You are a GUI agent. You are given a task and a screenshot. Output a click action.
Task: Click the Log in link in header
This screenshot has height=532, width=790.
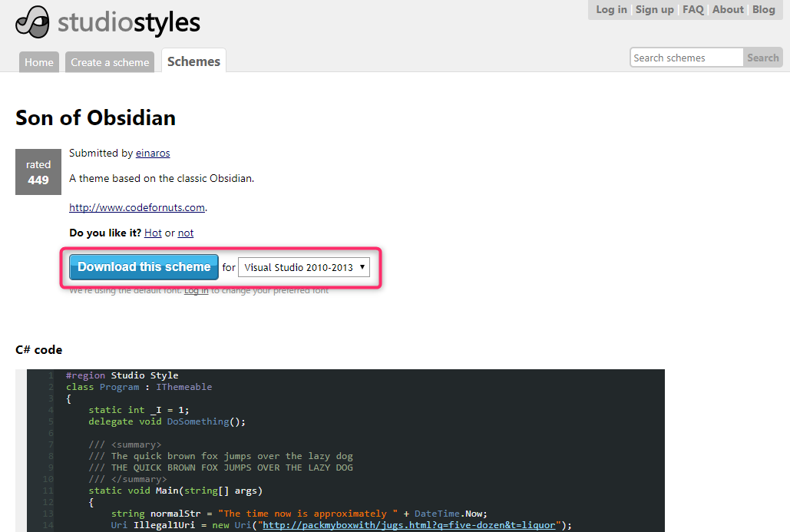[x=611, y=9]
